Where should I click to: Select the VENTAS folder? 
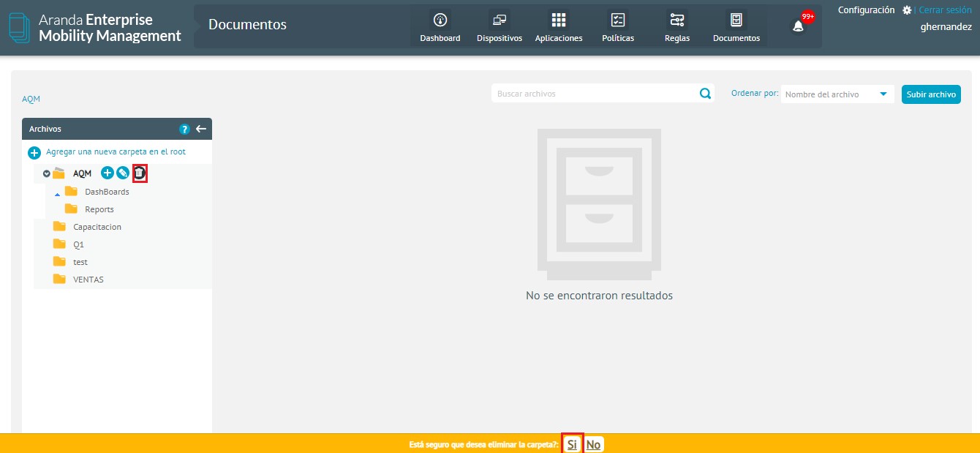tap(88, 280)
